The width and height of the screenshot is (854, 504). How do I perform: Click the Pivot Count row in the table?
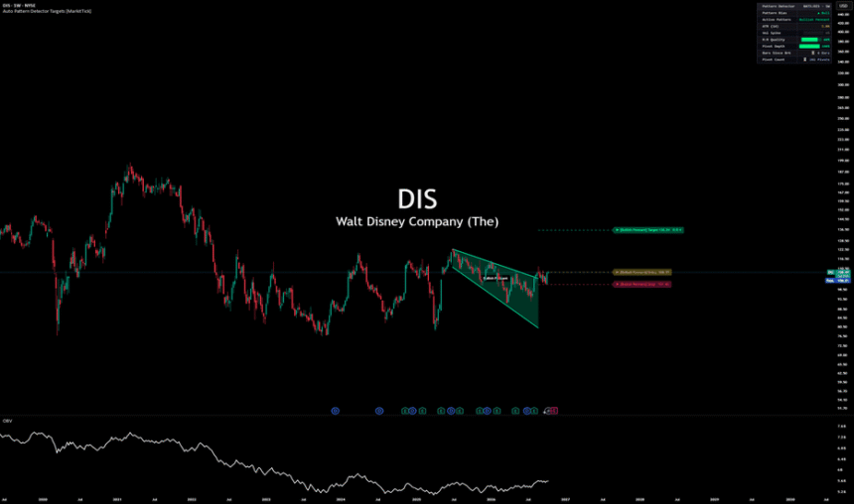coord(794,60)
